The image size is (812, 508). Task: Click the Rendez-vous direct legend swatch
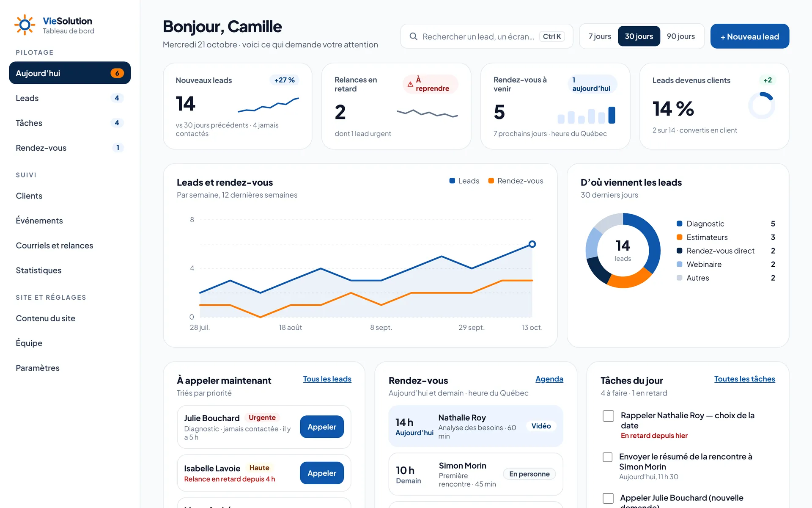point(679,251)
